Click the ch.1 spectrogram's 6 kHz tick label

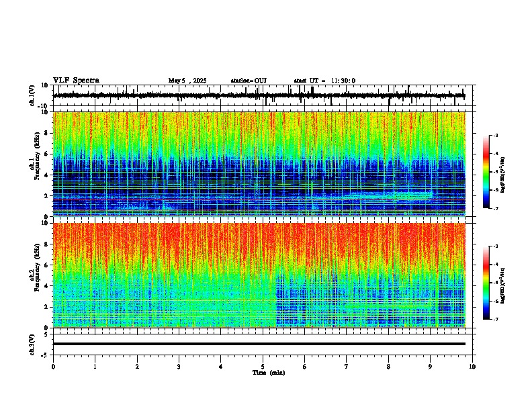tap(46, 154)
